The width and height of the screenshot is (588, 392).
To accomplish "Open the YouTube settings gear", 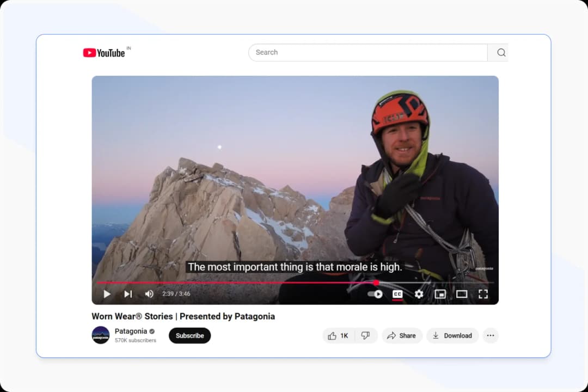I will 419,293.
